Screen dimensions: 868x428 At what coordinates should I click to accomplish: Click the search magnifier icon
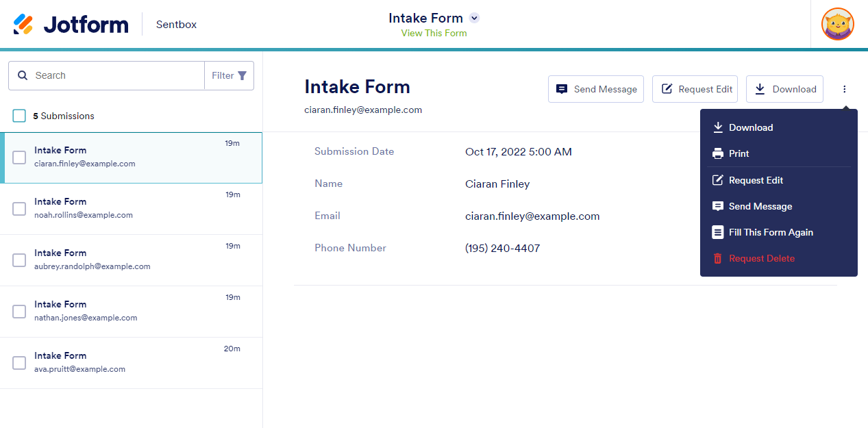[x=23, y=75]
